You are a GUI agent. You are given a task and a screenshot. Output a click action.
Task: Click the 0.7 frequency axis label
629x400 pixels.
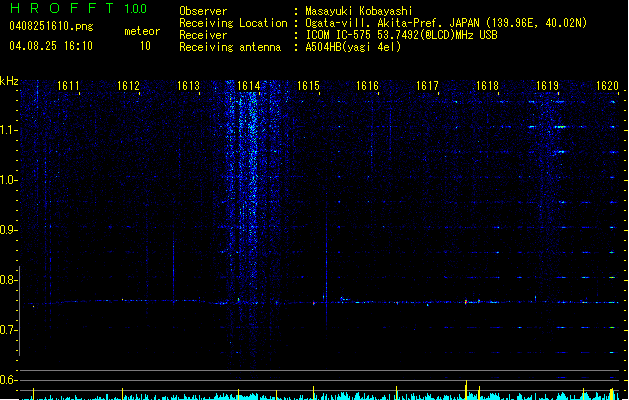9,330
